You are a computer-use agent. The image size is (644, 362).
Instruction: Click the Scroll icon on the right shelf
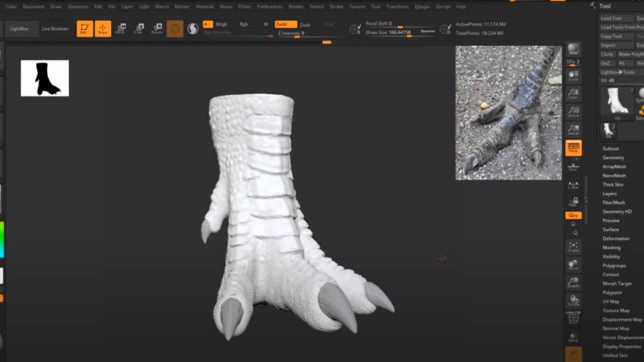click(573, 76)
